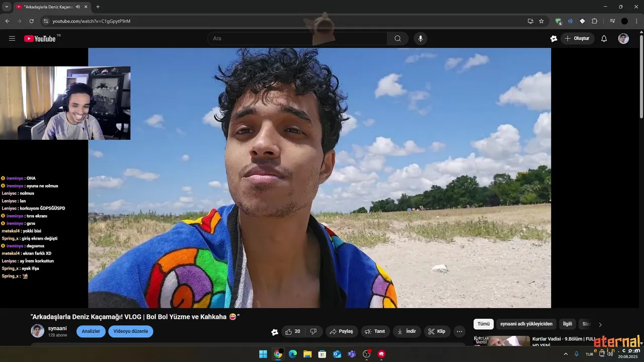Click the '128 abone' subscriber count
This screenshot has height=362, width=644.
(57, 335)
